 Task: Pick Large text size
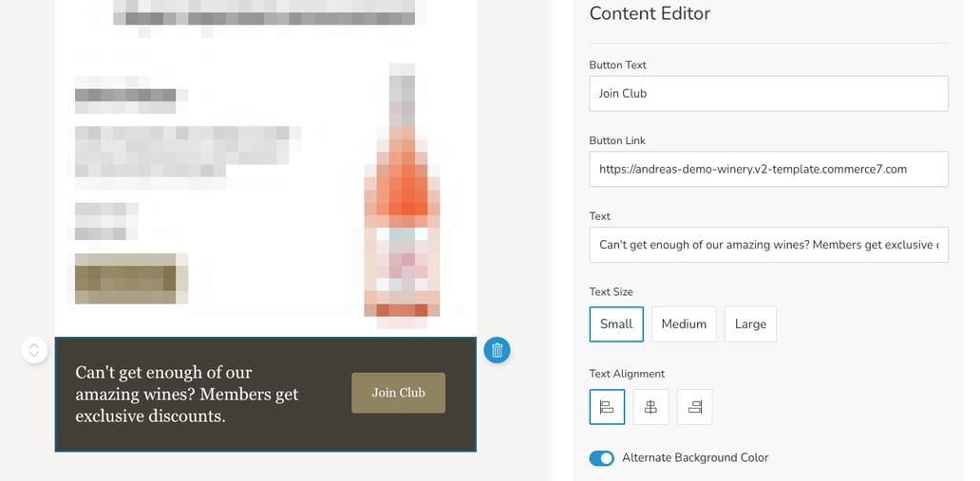tap(750, 324)
